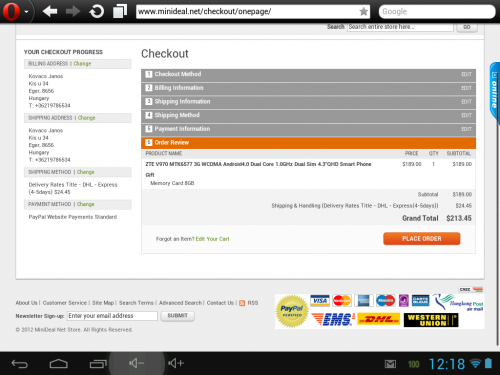Image resolution: width=500 pixels, height=375 pixels.
Task: Click the Memory Card 8GB gift text
Action: pos(172,183)
